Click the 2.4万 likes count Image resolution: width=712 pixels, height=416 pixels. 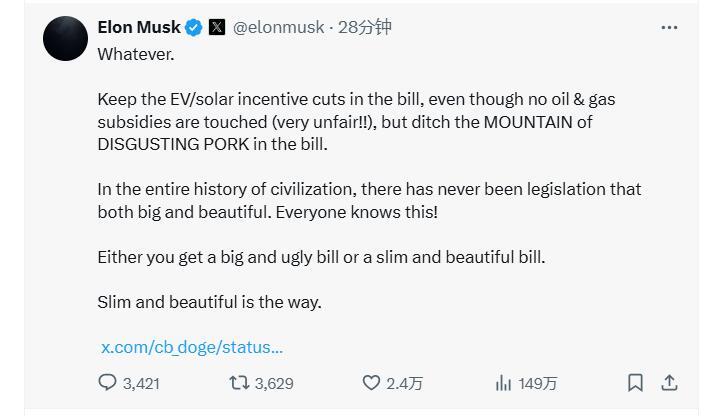point(404,384)
